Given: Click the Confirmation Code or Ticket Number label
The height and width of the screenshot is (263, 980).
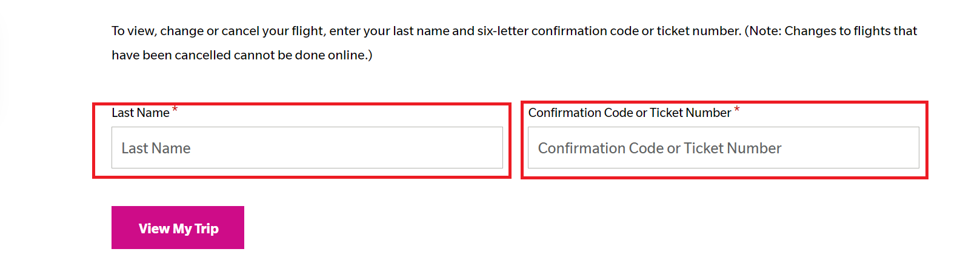Looking at the screenshot, I should coord(630,113).
